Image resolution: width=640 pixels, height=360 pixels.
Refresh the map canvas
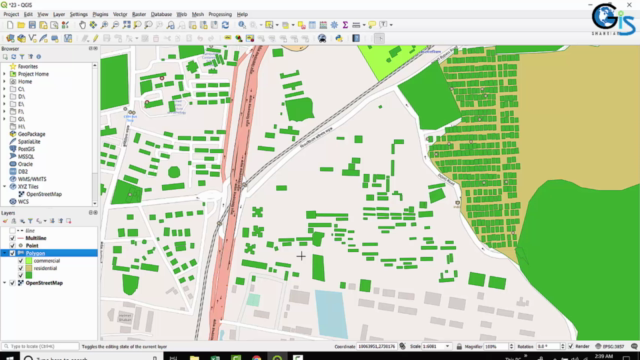(225, 25)
